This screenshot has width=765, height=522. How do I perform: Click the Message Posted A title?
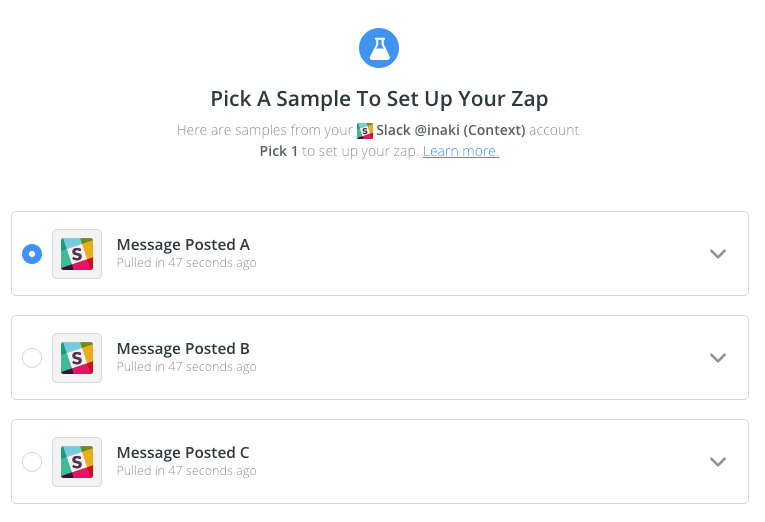click(183, 245)
